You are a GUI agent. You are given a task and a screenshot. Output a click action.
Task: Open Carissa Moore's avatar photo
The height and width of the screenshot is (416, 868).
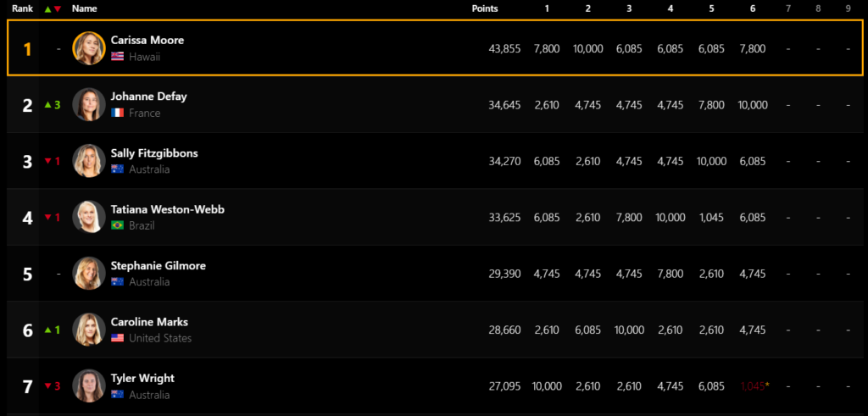point(89,48)
